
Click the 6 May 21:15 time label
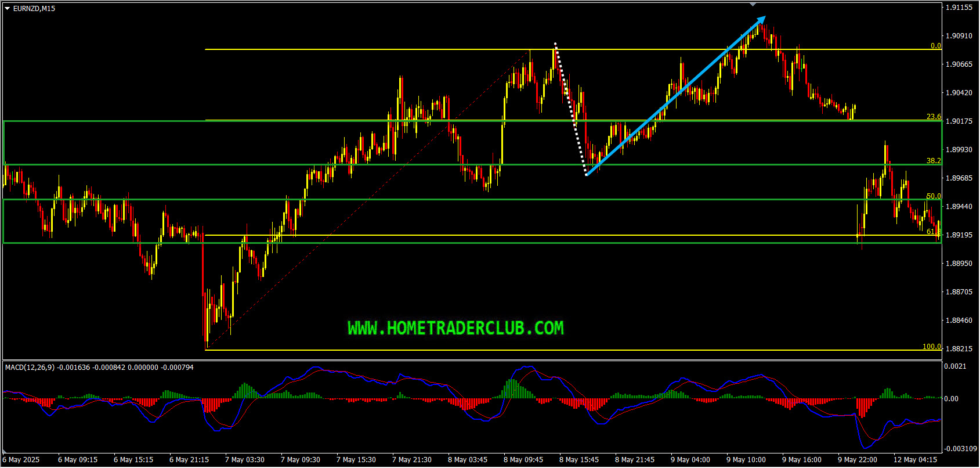189,460
